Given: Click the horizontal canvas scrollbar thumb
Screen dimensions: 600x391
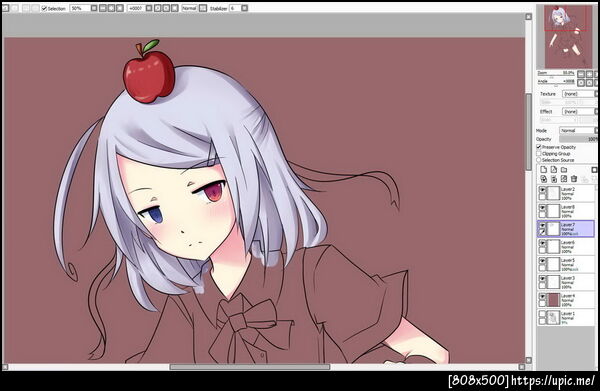Looking at the screenshot, I should pyautogui.click(x=250, y=367).
